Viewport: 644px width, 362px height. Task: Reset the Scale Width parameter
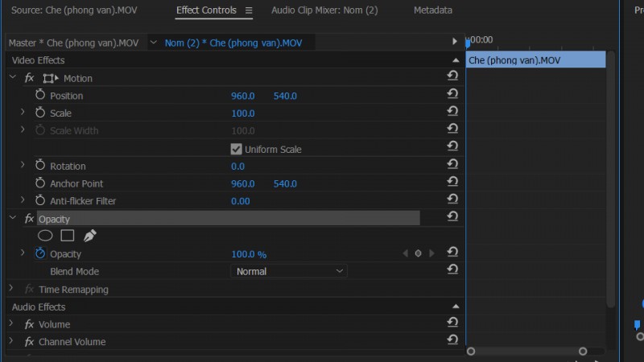click(x=452, y=129)
